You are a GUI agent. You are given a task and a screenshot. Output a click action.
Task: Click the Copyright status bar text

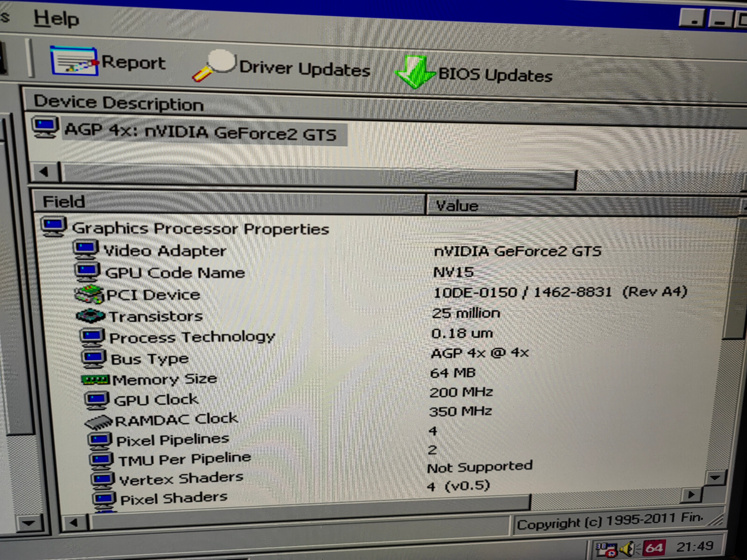(x=610, y=521)
